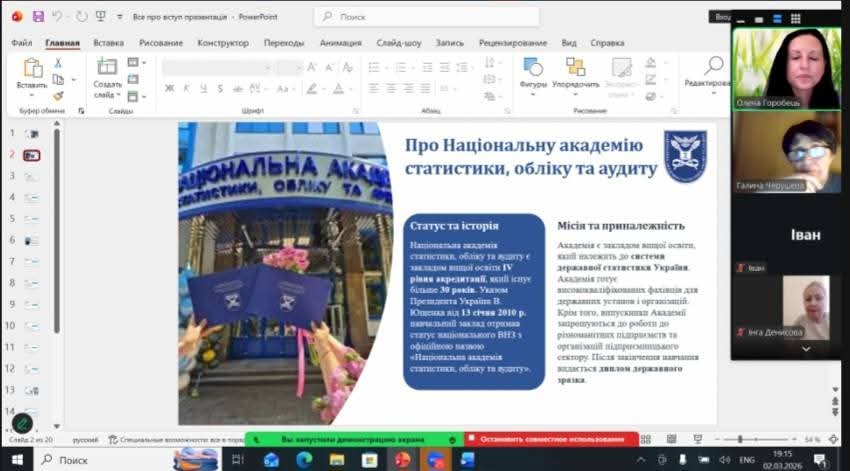Click the Save icon in title bar
This screenshot has width=850, height=471.
point(38,17)
